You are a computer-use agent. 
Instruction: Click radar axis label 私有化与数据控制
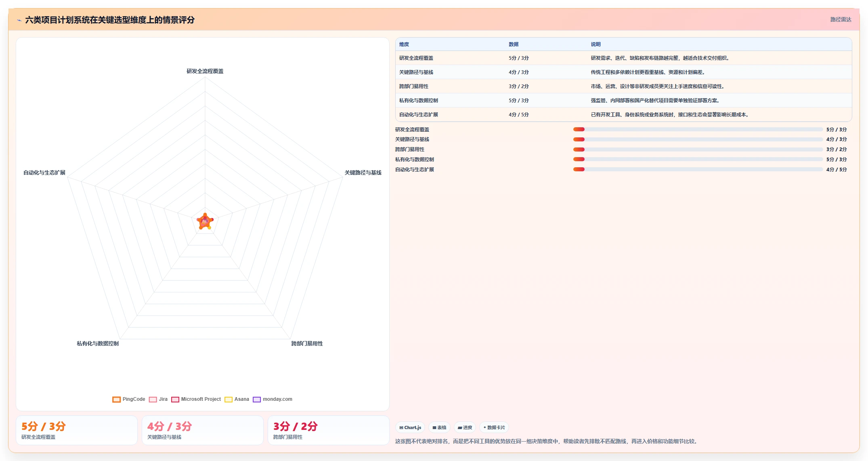tap(98, 343)
